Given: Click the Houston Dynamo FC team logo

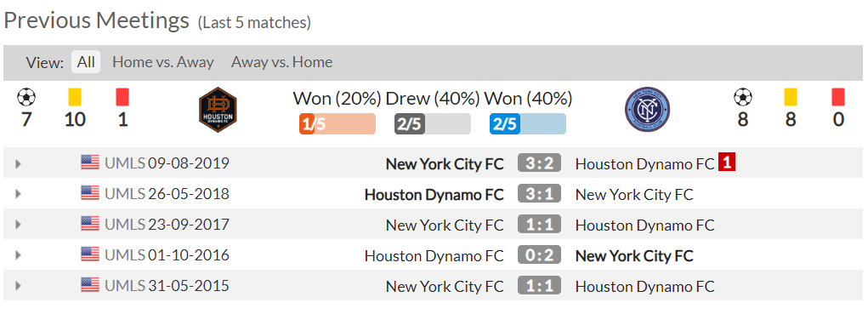Looking at the screenshot, I should pyautogui.click(x=218, y=110).
